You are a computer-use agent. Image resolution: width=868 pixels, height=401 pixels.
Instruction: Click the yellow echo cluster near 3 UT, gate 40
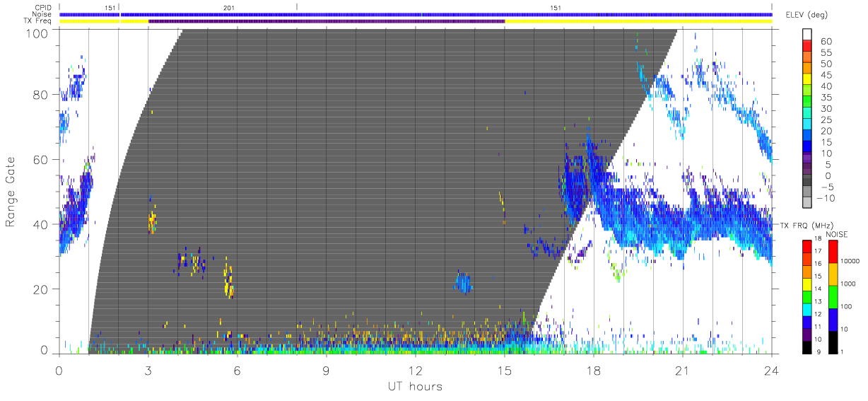151,223
